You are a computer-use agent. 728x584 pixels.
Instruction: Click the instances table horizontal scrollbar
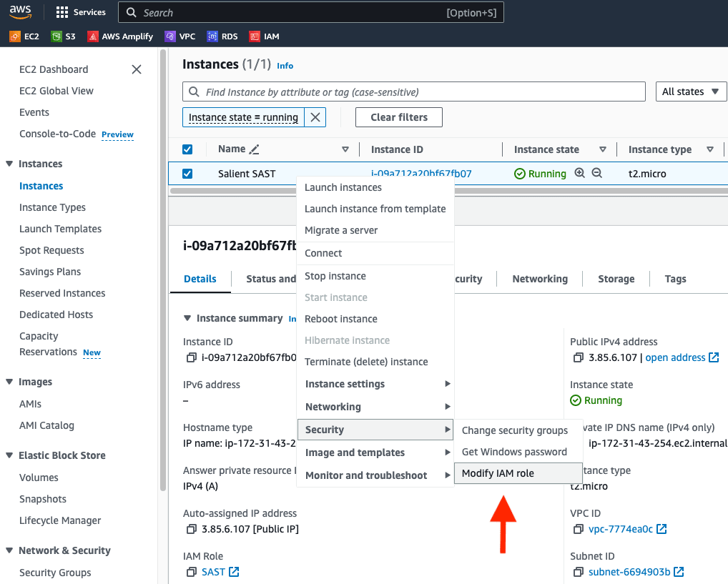(x=448, y=191)
